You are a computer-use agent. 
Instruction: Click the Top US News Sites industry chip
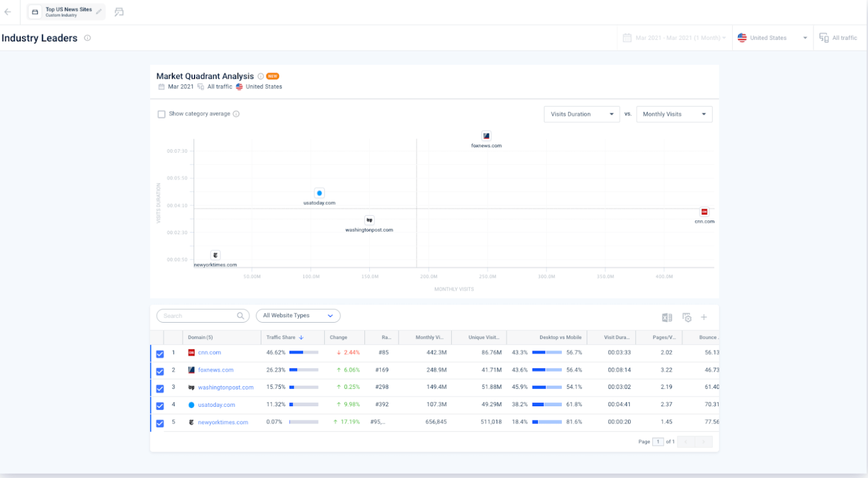pos(66,12)
